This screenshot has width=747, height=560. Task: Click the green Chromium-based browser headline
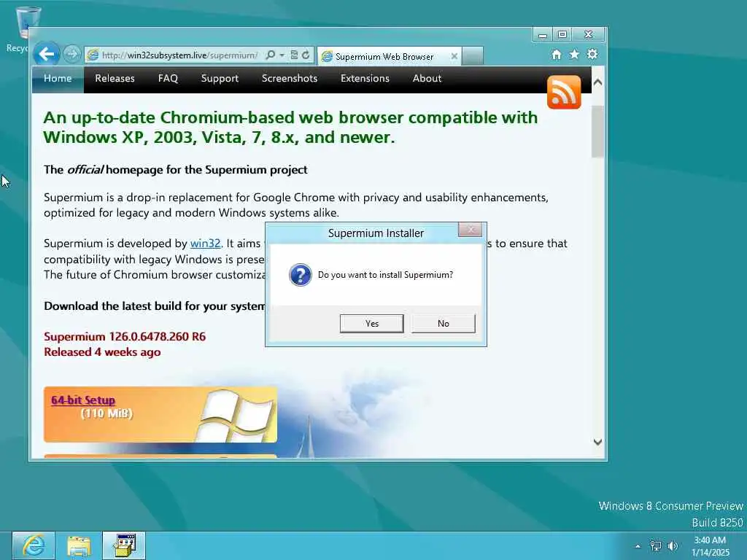(290, 127)
